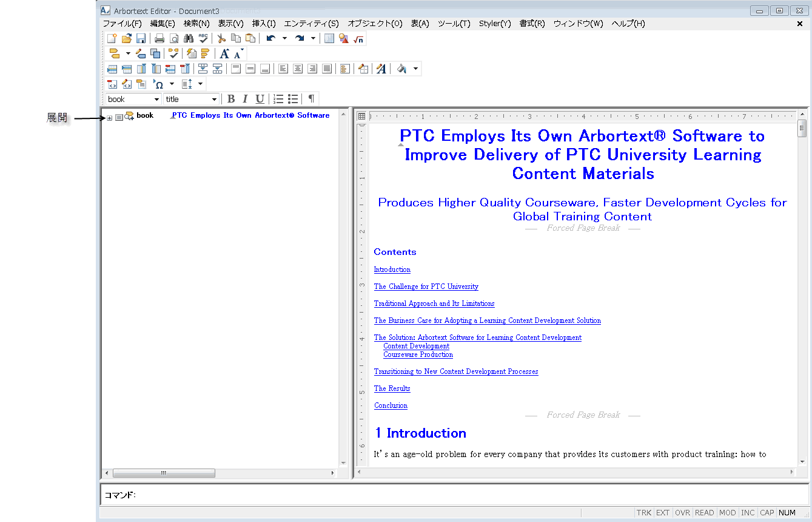The width and height of the screenshot is (812, 522).
Task: Open the book element dropdown
Action: tap(156, 100)
